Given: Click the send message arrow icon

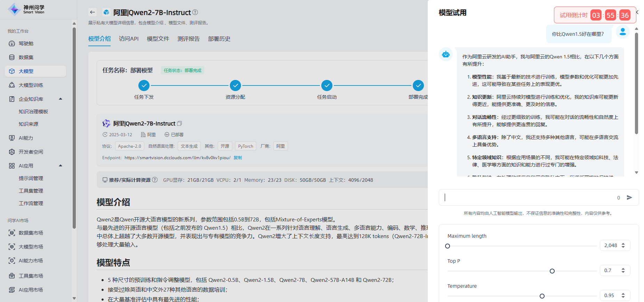Looking at the screenshot, I should (629, 197).
